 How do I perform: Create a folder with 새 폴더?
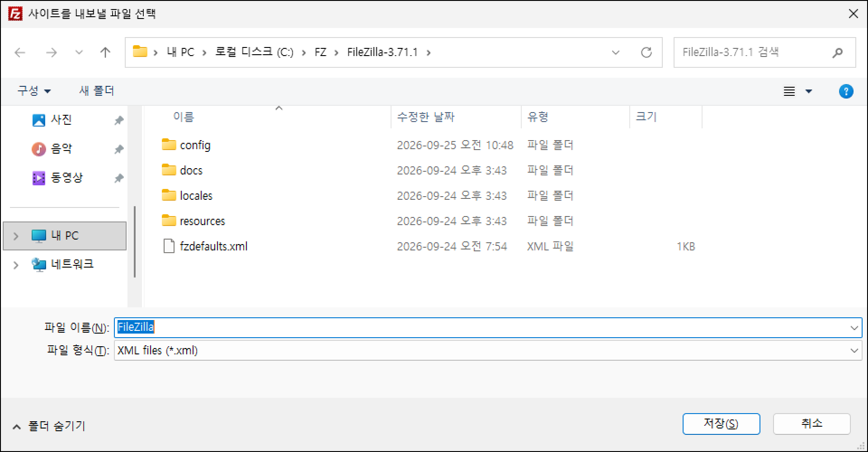tap(97, 91)
